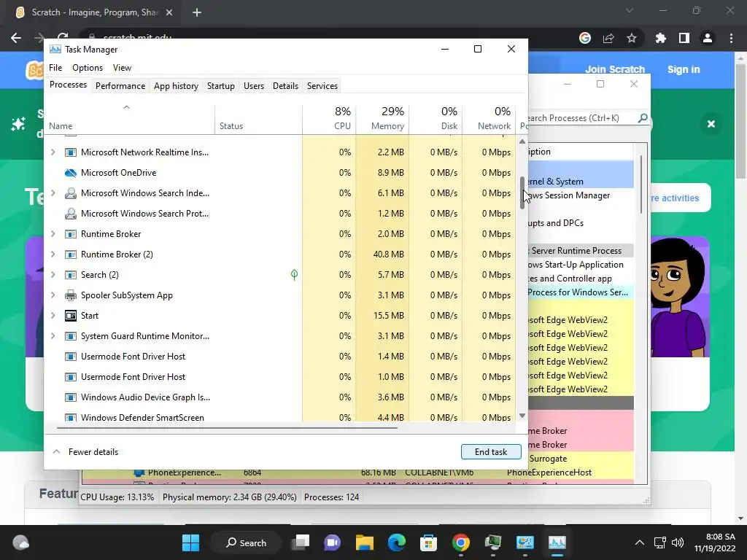Image resolution: width=747 pixels, height=560 pixels.
Task: Sort processes by the CPU column
Action: point(329,119)
